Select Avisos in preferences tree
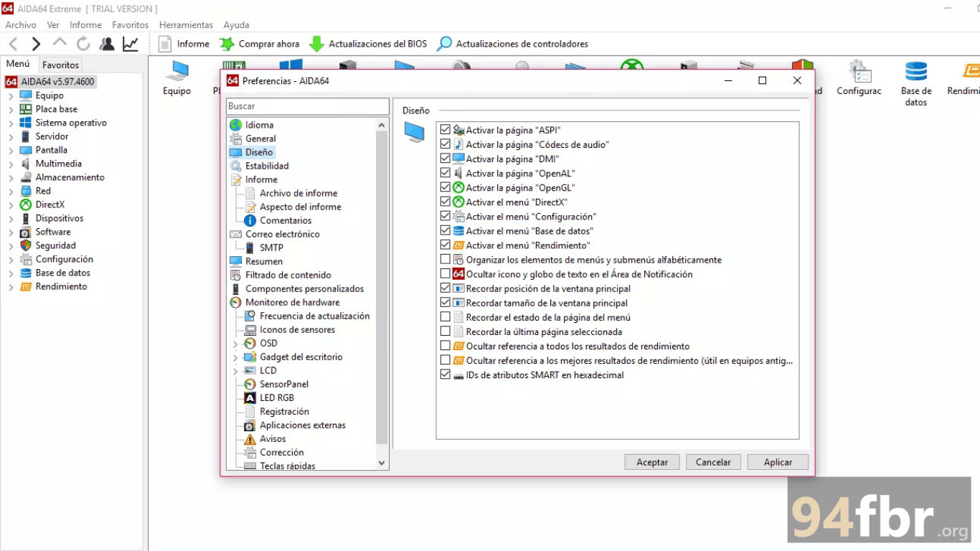The image size is (980, 551). click(x=265, y=438)
